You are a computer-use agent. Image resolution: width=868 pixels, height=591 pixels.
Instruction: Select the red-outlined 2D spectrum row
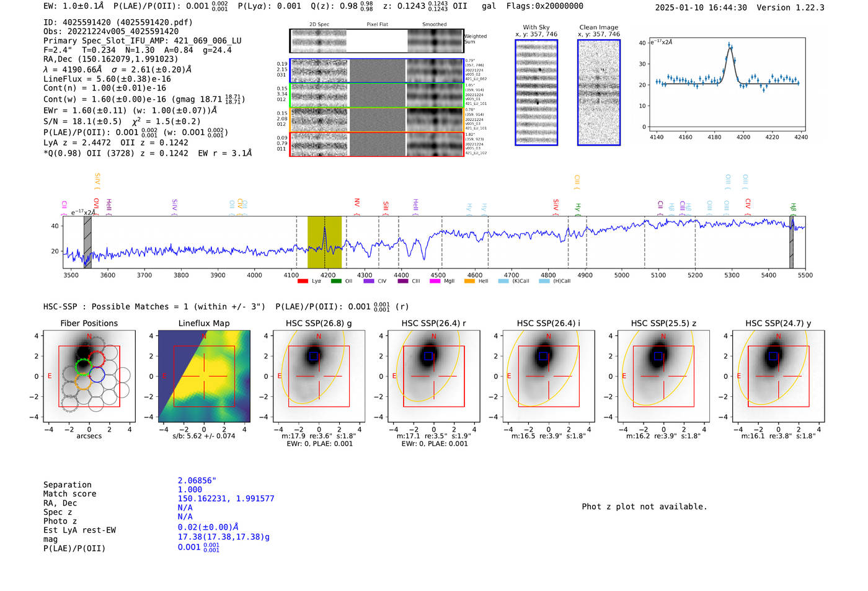376,144
